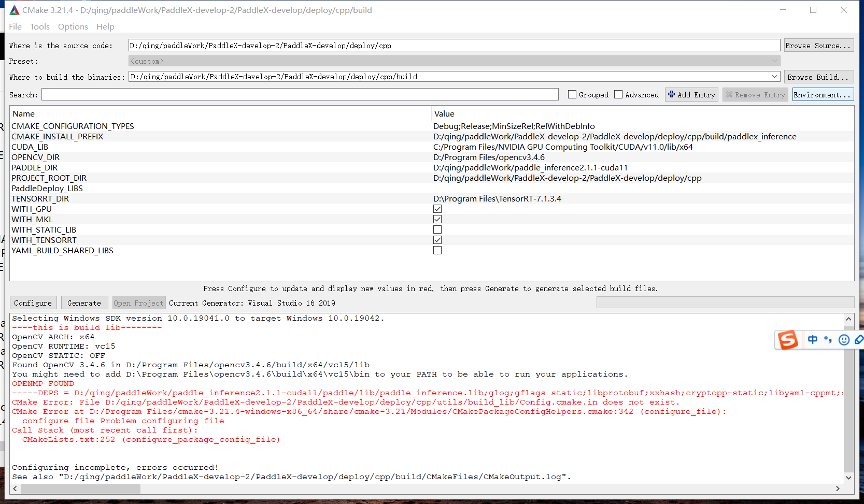
Task: Click the output log scrollbar down arrow
Action: pos(848,478)
